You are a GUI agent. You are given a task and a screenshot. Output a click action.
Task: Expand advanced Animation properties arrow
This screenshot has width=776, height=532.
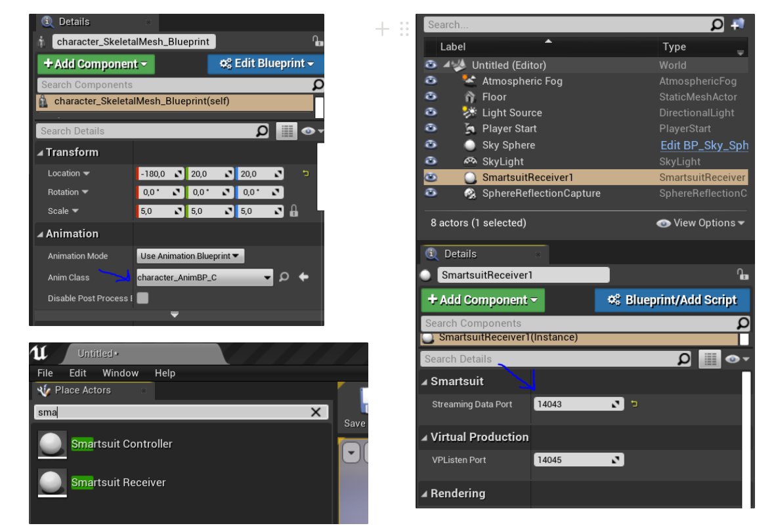[174, 314]
